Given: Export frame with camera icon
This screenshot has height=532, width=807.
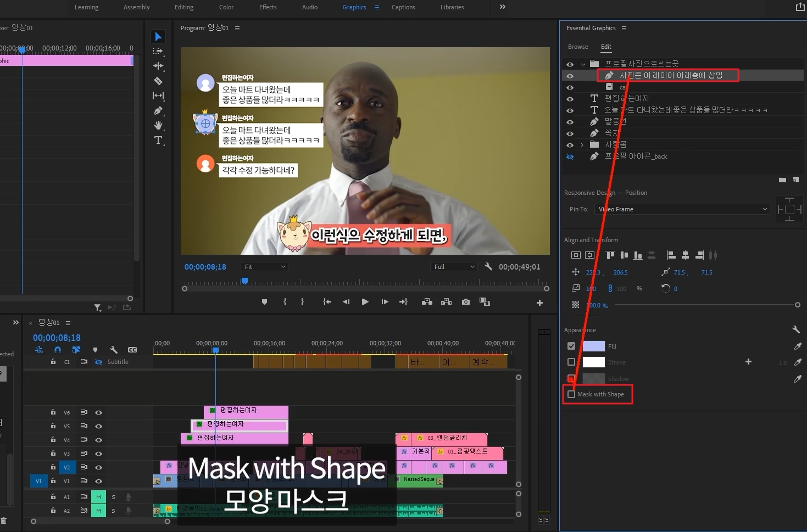Looking at the screenshot, I should click(466, 302).
